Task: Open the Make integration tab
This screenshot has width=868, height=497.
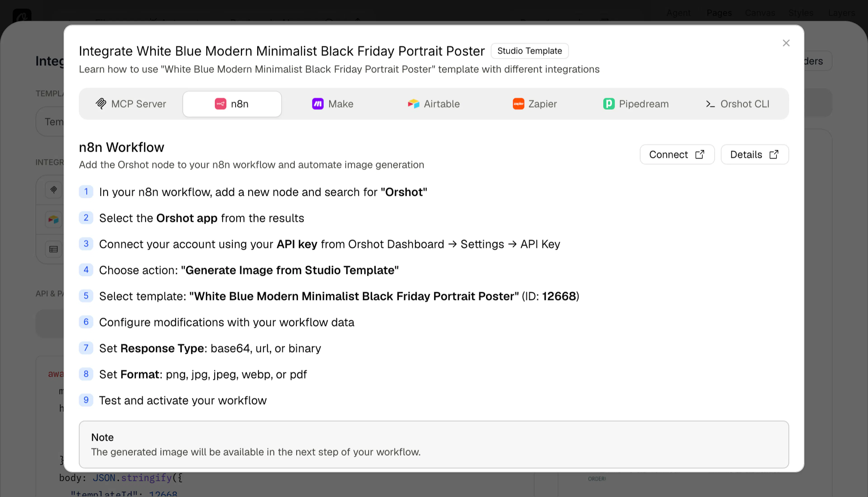Action: point(333,104)
